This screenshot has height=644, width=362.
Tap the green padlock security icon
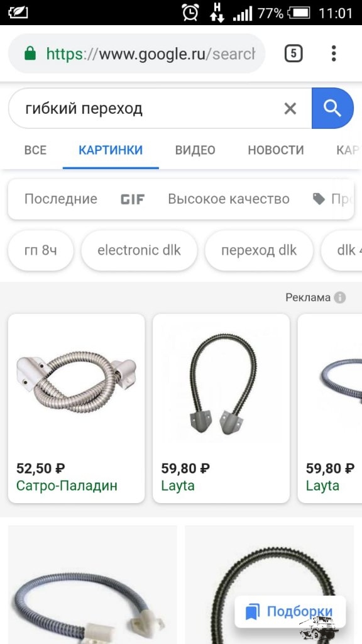(x=30, y=53)
